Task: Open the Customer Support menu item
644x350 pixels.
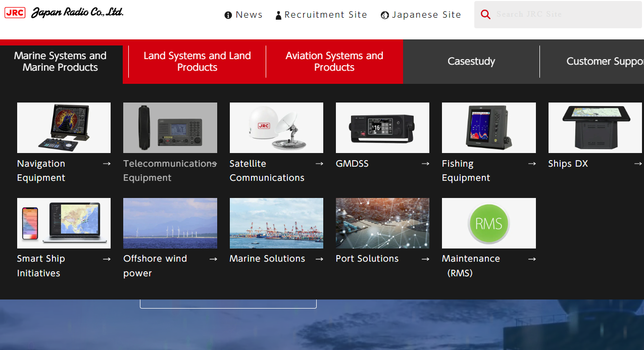Action: click(x=592, y=62)
